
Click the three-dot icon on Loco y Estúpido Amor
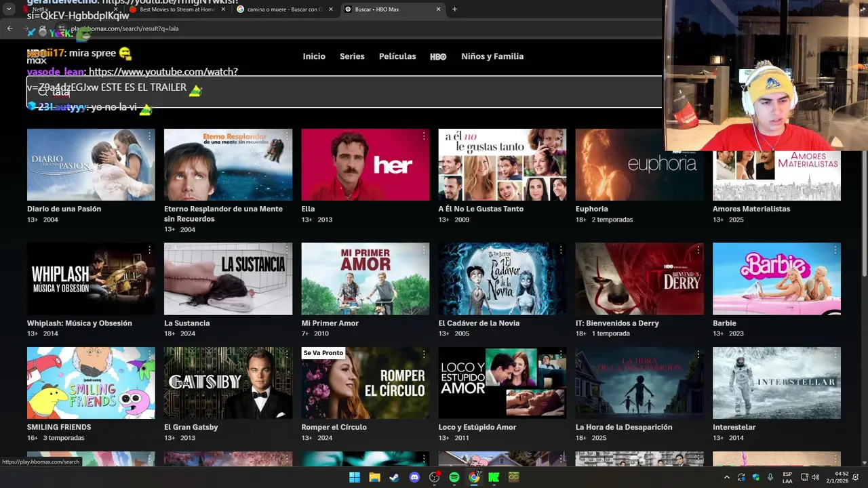561,354
